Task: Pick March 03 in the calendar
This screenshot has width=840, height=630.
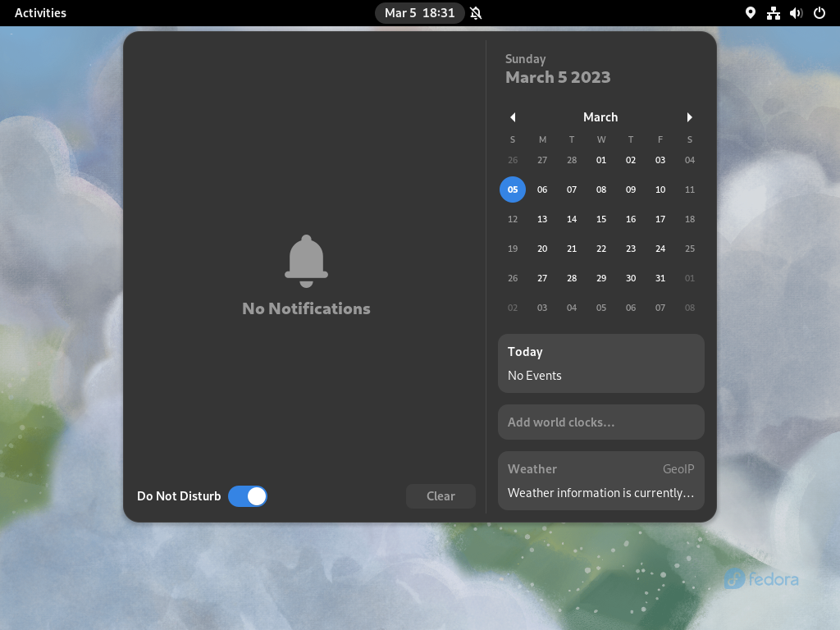Action: (660, 160)
